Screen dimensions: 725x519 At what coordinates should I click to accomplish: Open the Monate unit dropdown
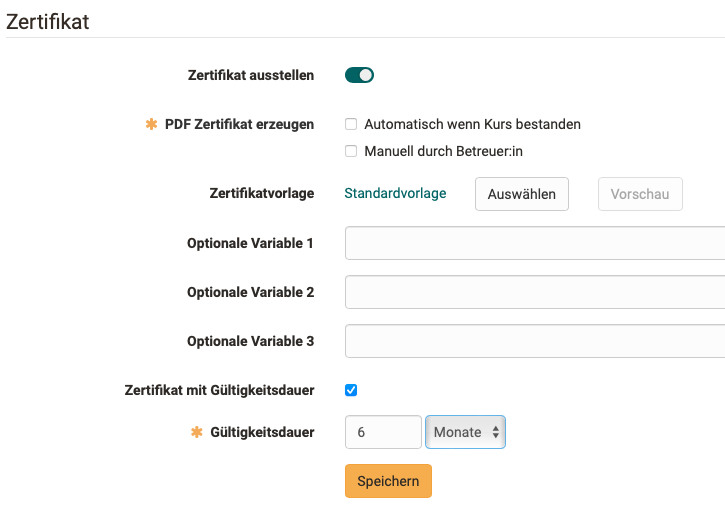[465, 432]
